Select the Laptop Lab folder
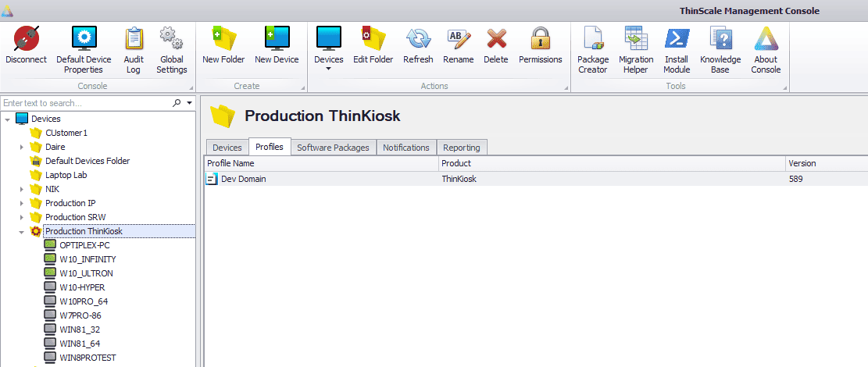The image size is (868, 367). tap(66, 175)
